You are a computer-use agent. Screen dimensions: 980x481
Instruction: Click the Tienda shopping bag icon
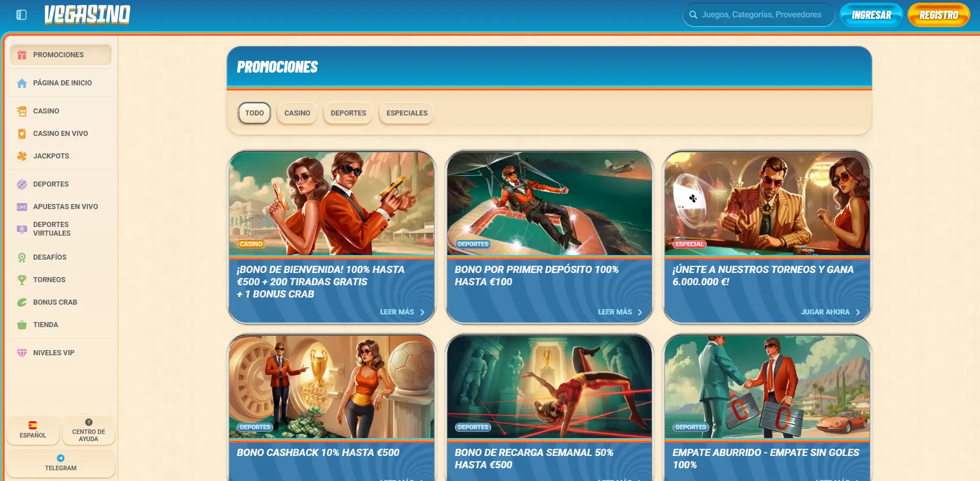[22, 325]
